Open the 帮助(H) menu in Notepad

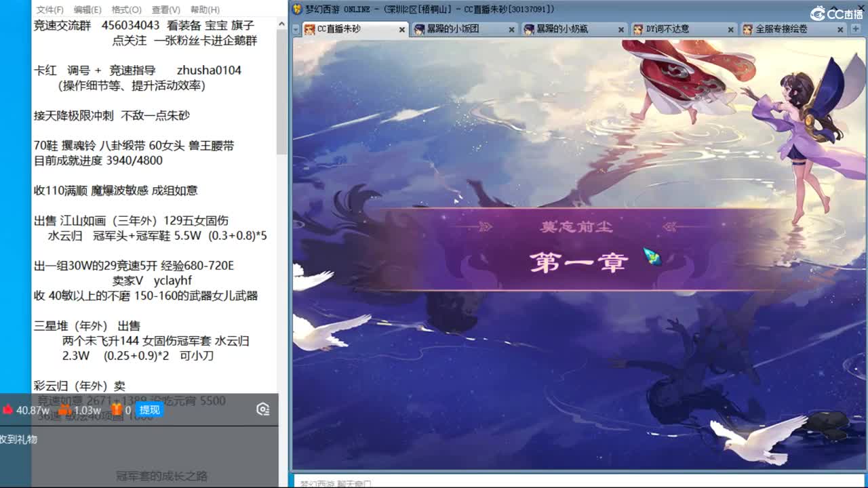pos(205,9)
